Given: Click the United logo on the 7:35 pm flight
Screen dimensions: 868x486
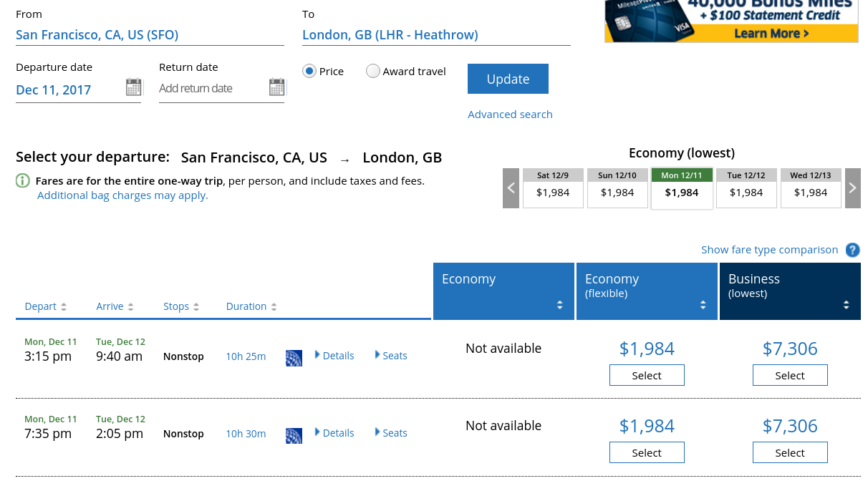Looking at the screenshot, I should tap(294, 435).
